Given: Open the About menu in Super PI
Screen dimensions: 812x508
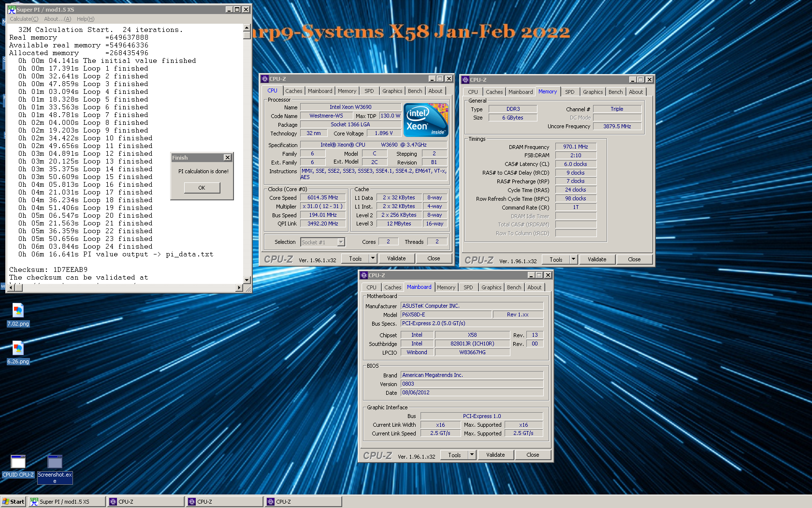Looking at the screenshot, I should point(58,19).
